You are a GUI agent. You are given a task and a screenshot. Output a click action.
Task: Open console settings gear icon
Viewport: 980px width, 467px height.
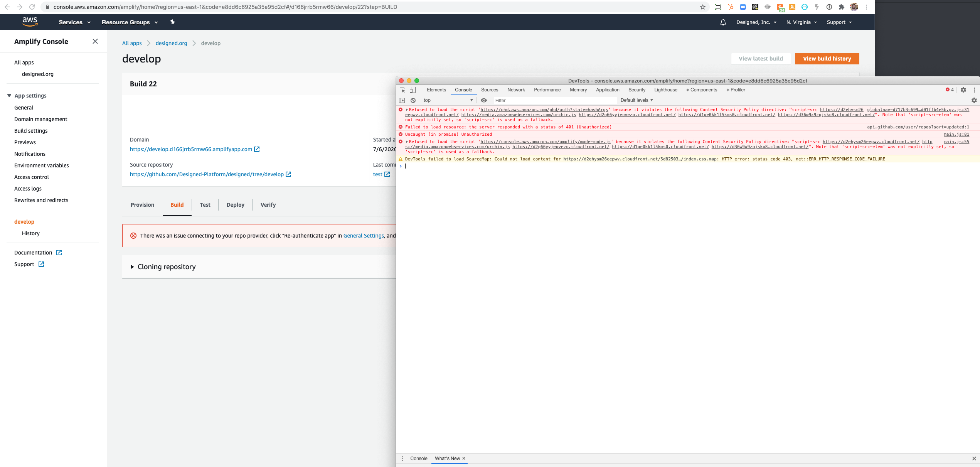[974, 100]
